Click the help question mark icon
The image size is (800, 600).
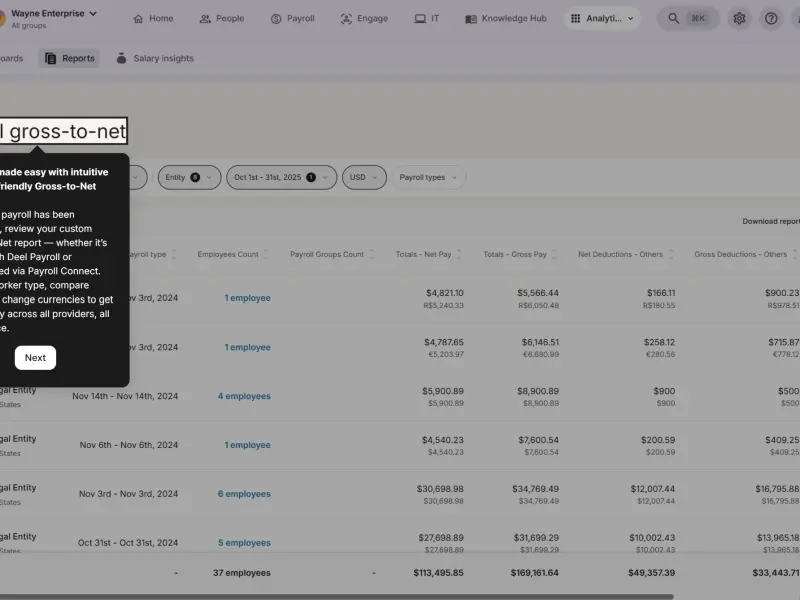tap(771, 18)
